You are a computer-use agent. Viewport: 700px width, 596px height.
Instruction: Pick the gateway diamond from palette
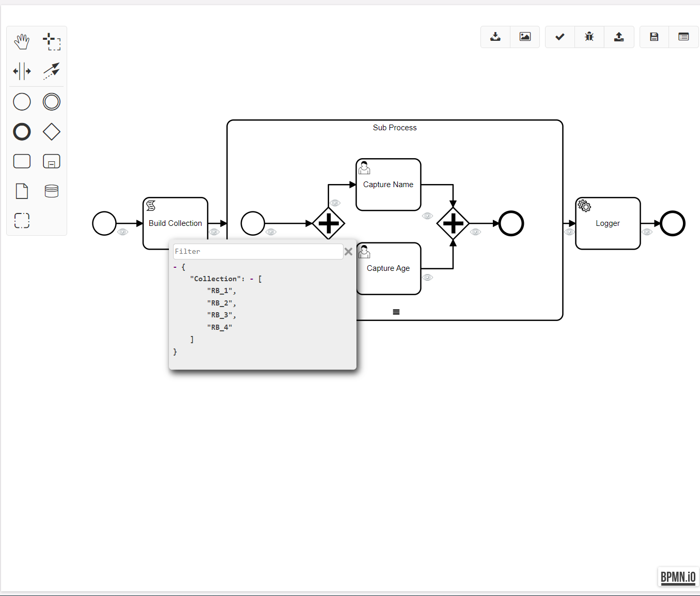point(52,132)
